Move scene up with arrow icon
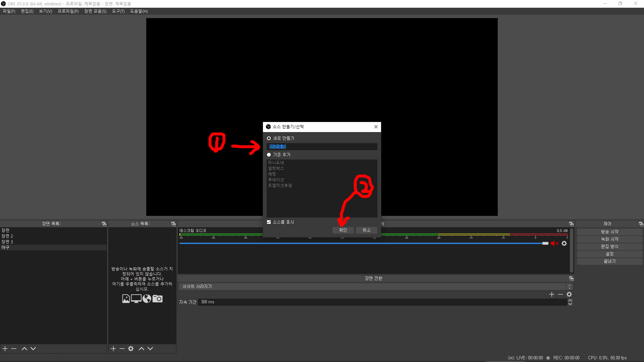This screenshot has height=362, width=644. click(x=24, y=349)
